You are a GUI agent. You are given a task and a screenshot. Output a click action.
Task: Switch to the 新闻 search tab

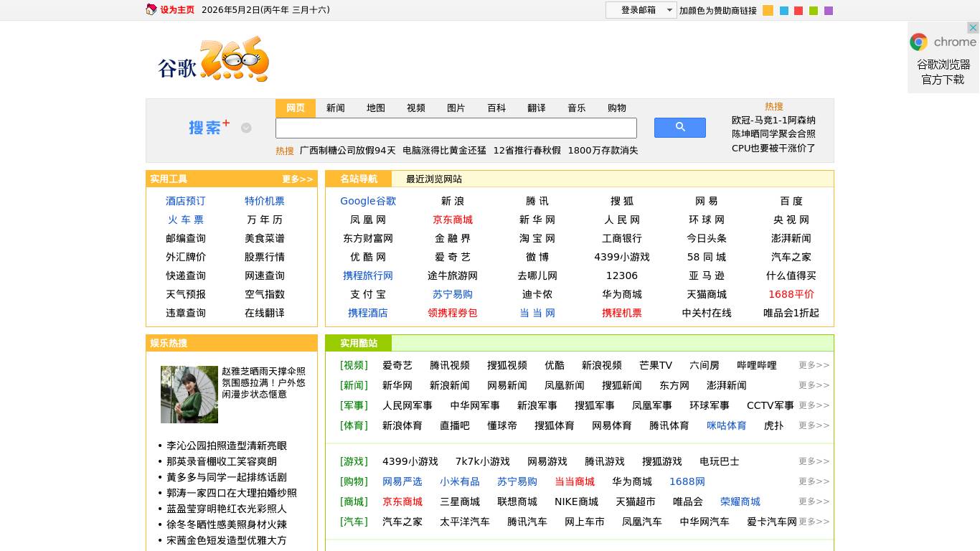coord(336,108)
